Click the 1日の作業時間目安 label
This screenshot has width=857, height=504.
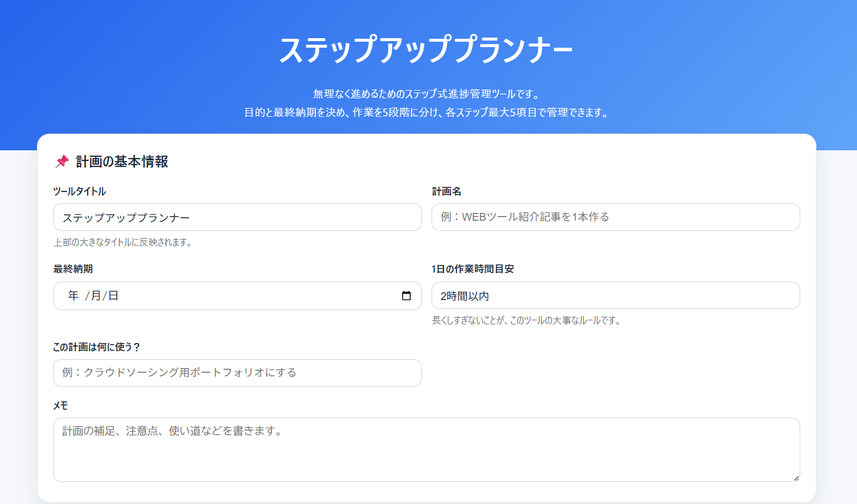click(x=473, y=269)
